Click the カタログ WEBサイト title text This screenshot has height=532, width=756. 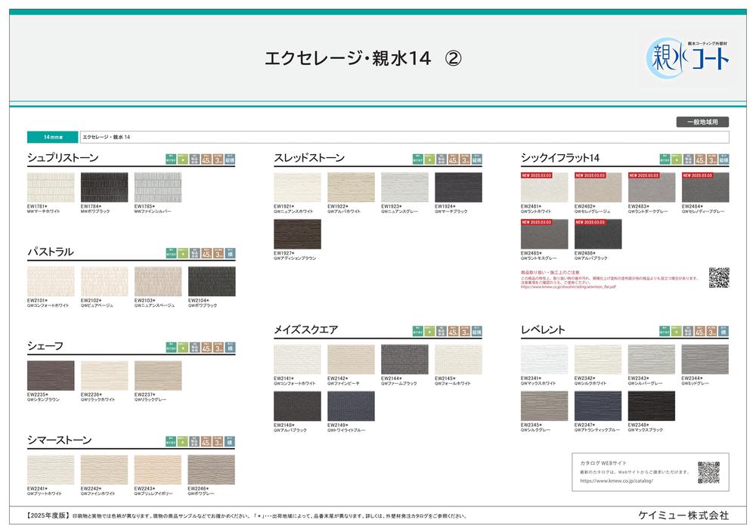[x=603, y=463]
